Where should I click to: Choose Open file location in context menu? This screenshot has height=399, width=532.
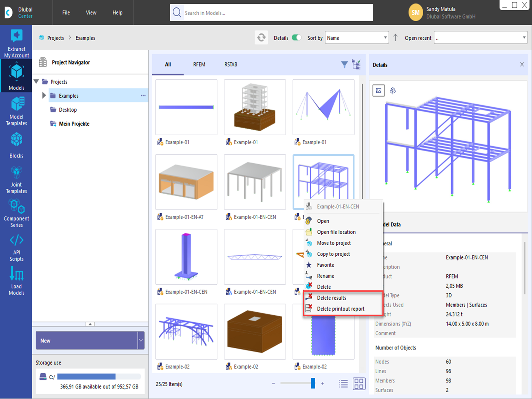[x=343, y=232]
